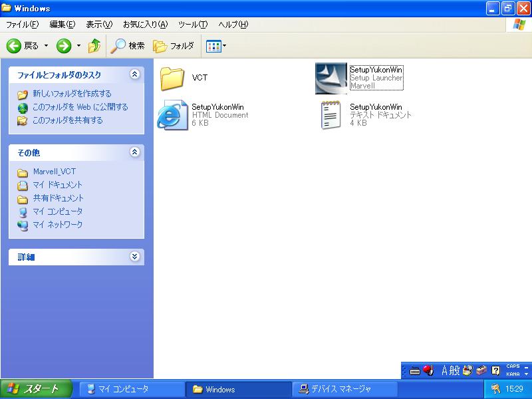Open the スタート menu
532x399 pixels.
coord(37,389)
